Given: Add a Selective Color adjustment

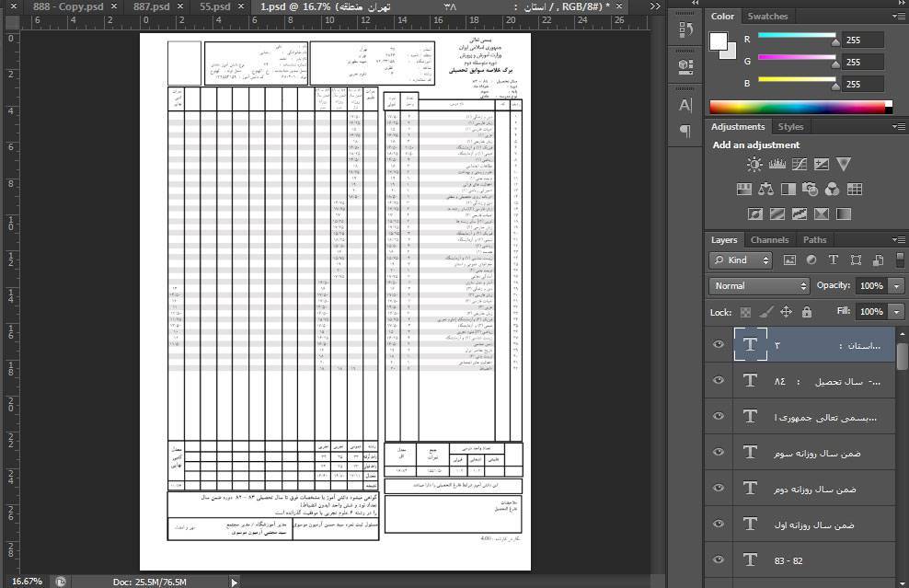Looking at the screenshot, I should tap(822, 214).
